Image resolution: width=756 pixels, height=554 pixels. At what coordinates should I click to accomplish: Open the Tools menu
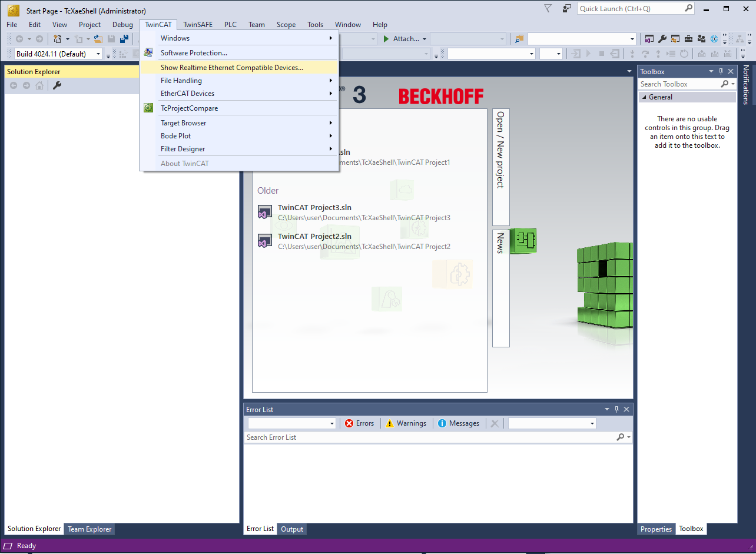click(x=315, y=25)
